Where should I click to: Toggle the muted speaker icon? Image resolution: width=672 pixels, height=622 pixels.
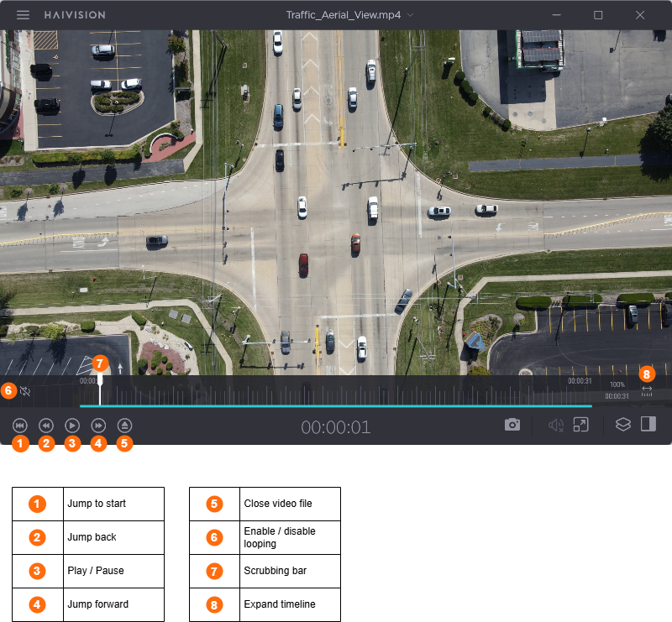pyautogui.click(x=555, y=426)
